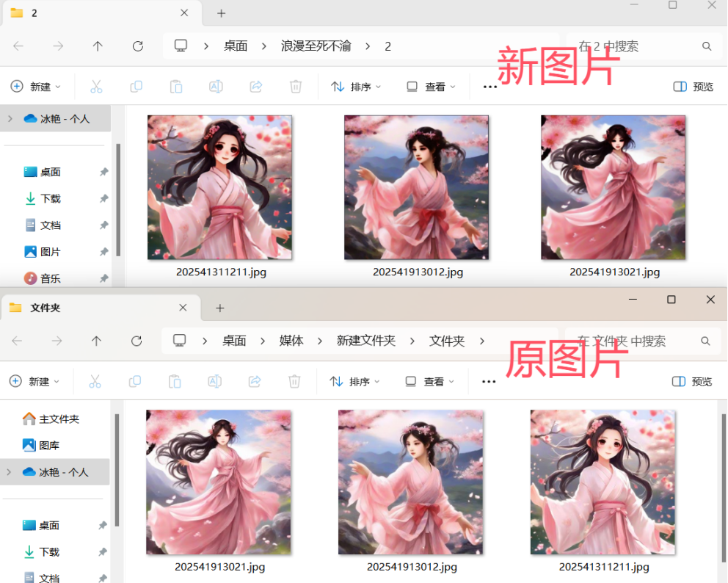Viewport: 728px width, 583px height.
Task: Open a new tab next to 文件夹 tab
Action: click(x=219, y=308)
